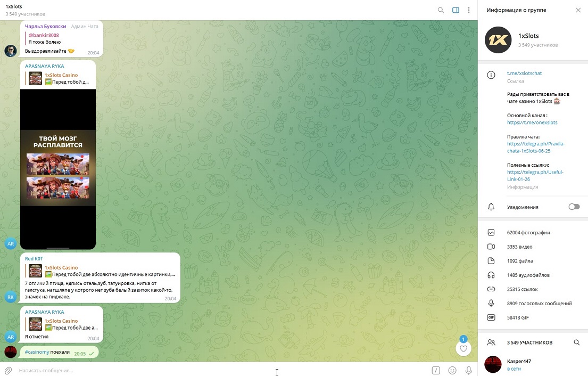Click the microphone record voice button
Viewport: 588px width, 376px height.
[468, 370]
